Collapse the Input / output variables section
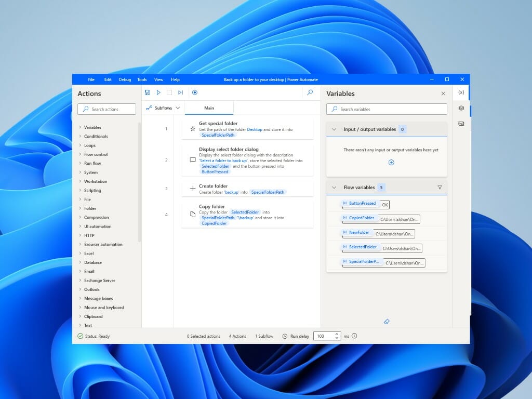 click(334, 129)
